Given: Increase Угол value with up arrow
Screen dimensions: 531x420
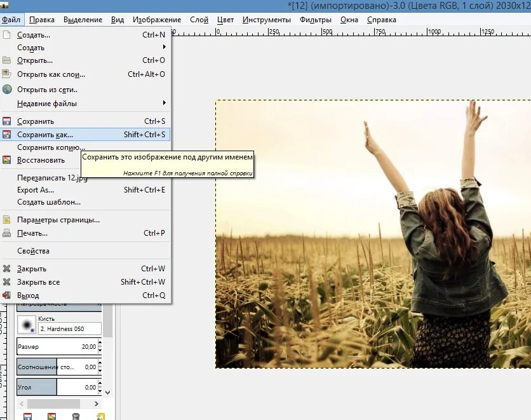Looking at the screenshot, I should point(100,384).
